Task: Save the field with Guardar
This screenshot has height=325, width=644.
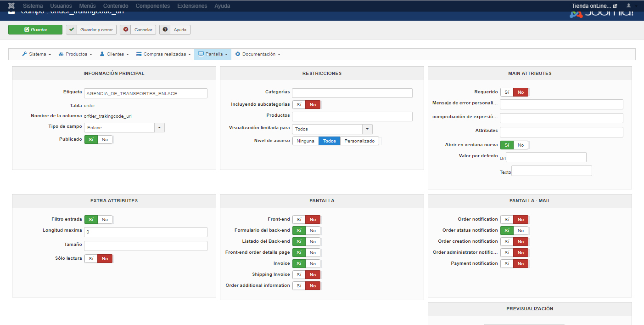Action: tap(35, 29)
